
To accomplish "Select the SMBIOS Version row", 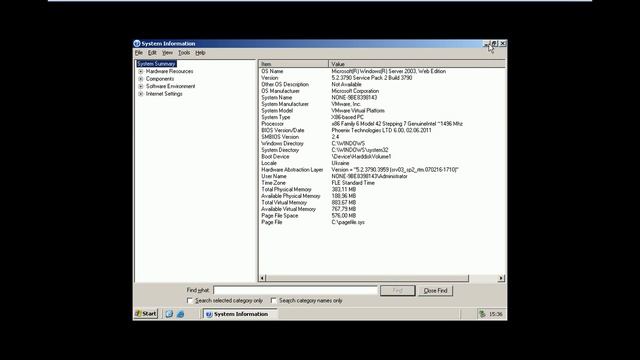I will [x=382, y=137].
